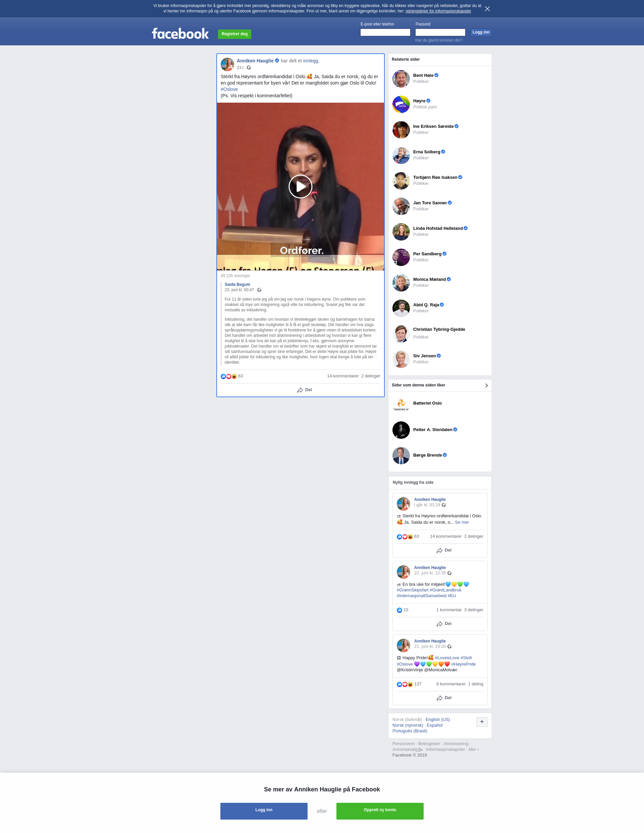This screenshot has height=833, width=644.
Task: Open Batteriet Oslo page logo
Action: 401,404
